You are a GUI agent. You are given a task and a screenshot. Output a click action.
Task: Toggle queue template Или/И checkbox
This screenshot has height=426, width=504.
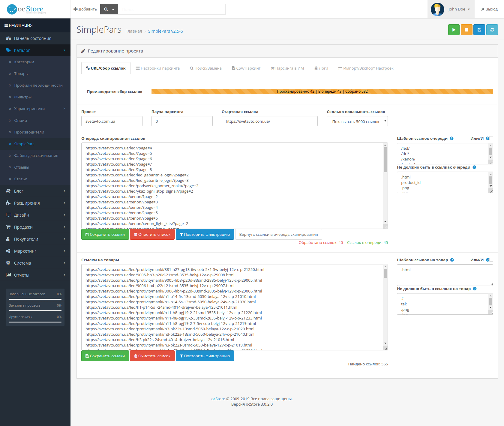(x=491, y=138)
